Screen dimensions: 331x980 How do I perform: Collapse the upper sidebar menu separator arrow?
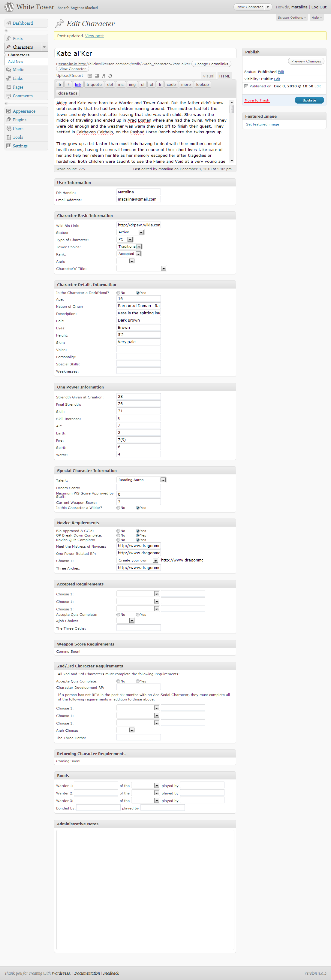click(x=6, y=30)
